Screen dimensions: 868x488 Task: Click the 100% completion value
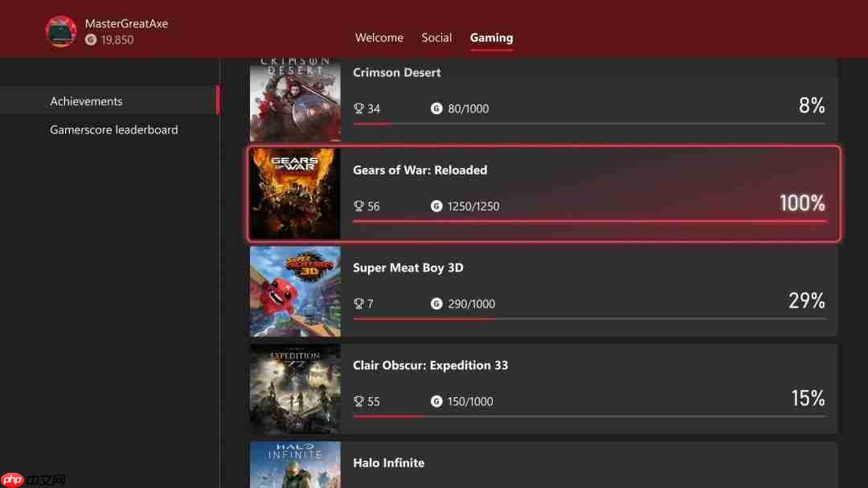[802, 203]
